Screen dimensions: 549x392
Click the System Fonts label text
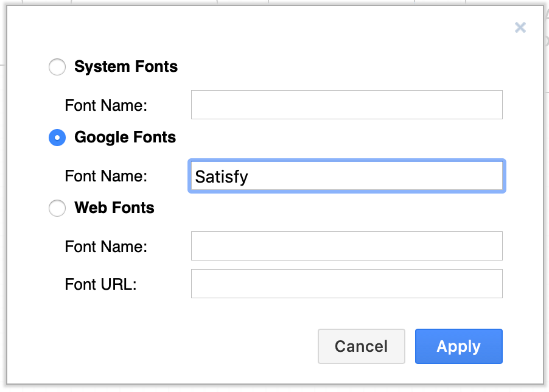pyautogui.click(x=125, y=67)
